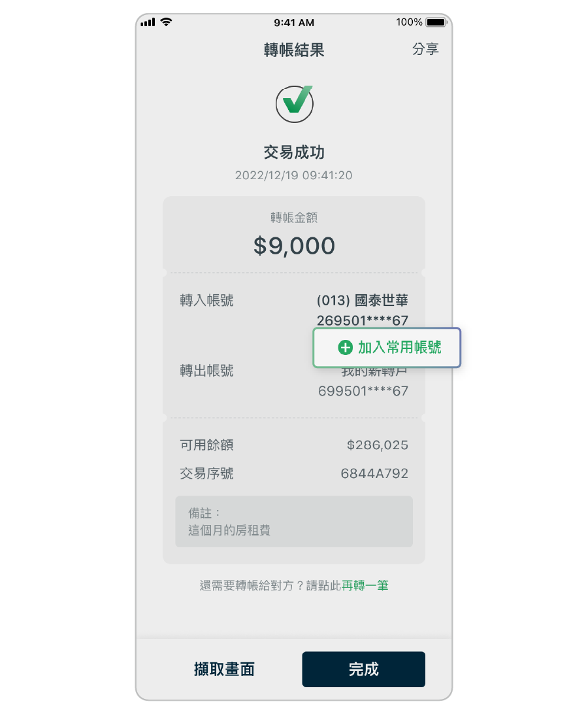Screen dimensions: 588x714
Task: Tap the transaction timestamp 2022/12/19 09:41:20
Action: pyautogui.click(x=293, y=175)
